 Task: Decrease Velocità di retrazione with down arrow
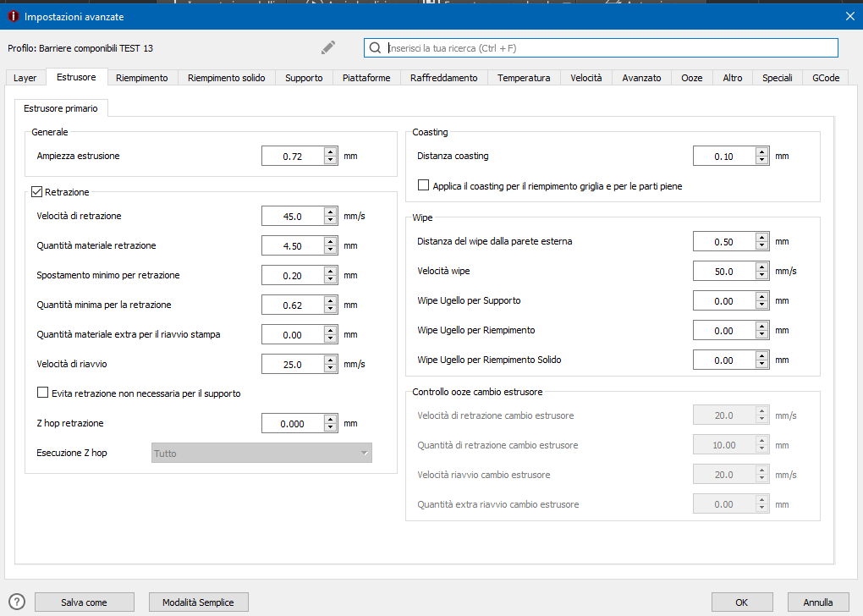click(331, 220)
